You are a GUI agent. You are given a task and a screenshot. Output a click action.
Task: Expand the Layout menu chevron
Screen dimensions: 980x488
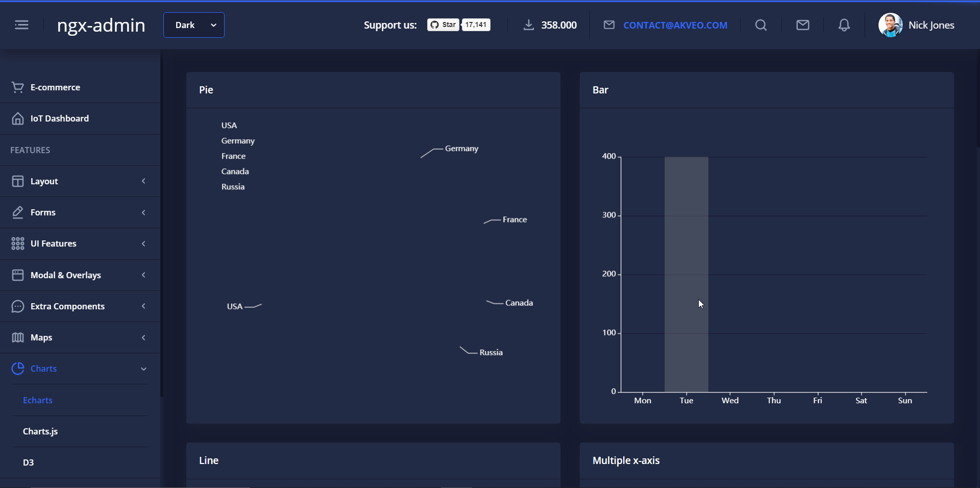tap(143, 181)
